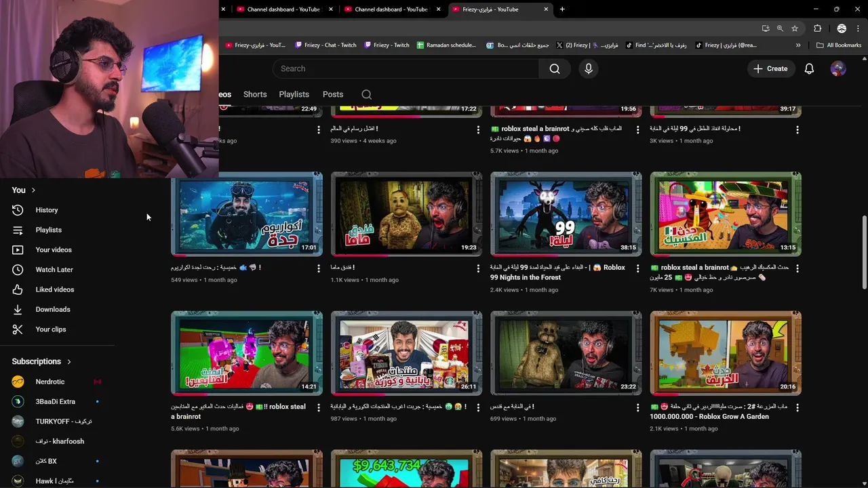The height and width of the screenshot is (488, 868).
Task: Open the History icon in sidebar
Action: pos(18,210)
